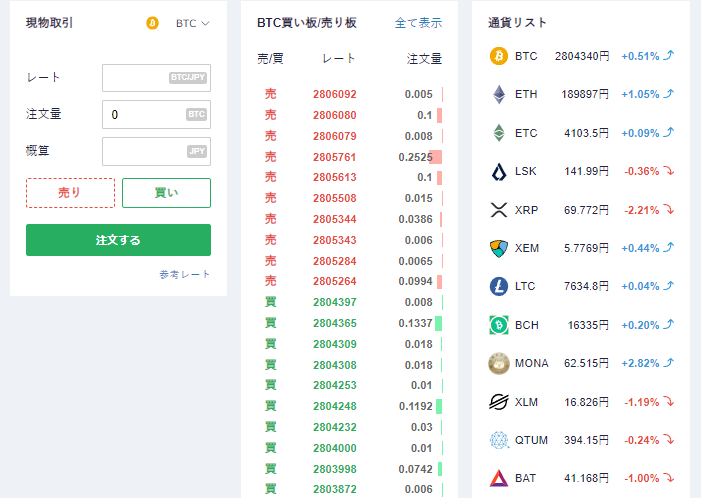The height and width of the screenshot is (498, 701).
Task: Open the 参考レート reference rate link
Action: pyautogui.click(x=184, y=274)
